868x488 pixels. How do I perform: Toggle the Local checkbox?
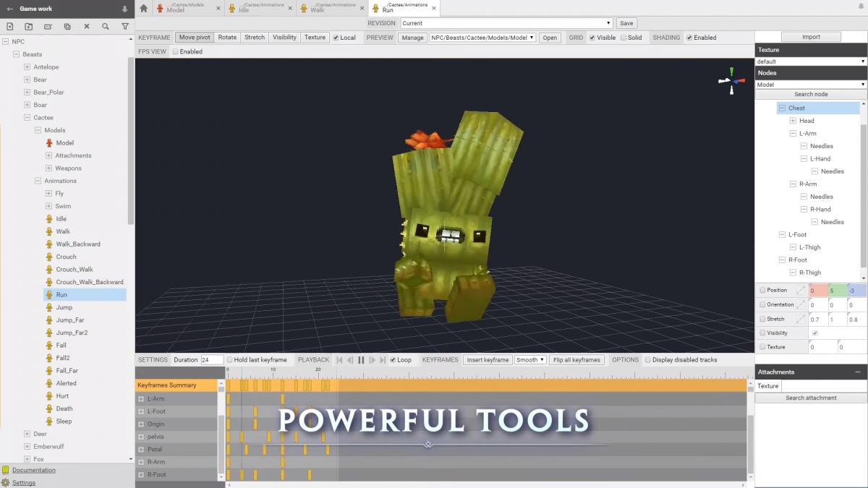(x=336, y=38)
